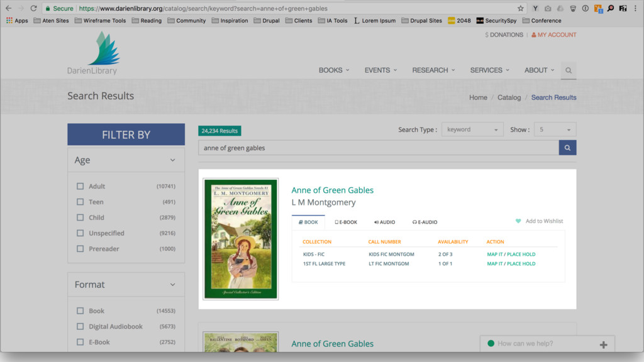Click the Anne of Green Gables book cover

point(241,239)
